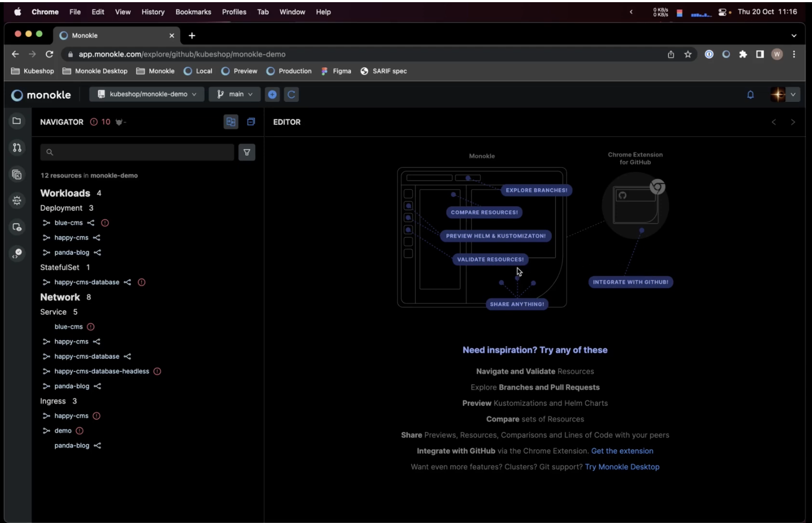Open the validation settings sidebar icon
The height and width of the screenshot is (523, 812).
click(x=17, y=253)
